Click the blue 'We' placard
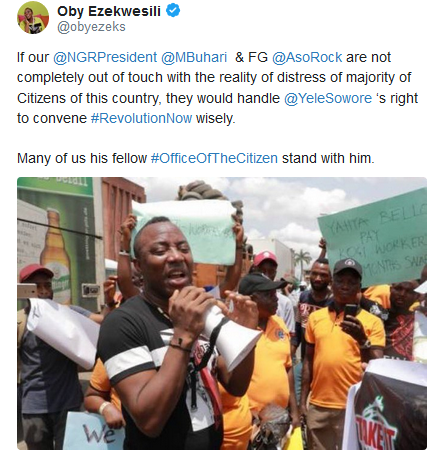 click(x=95, y=431)
